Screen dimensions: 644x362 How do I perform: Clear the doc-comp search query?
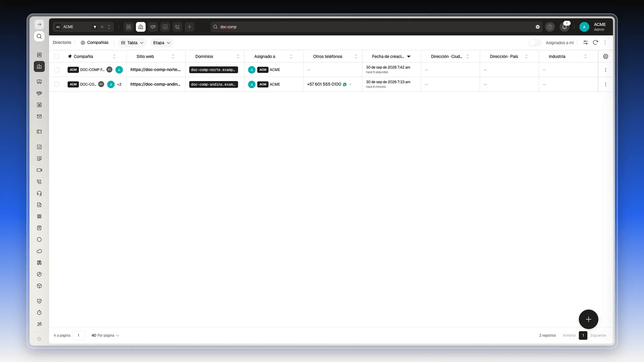click(x=538, y=27)
